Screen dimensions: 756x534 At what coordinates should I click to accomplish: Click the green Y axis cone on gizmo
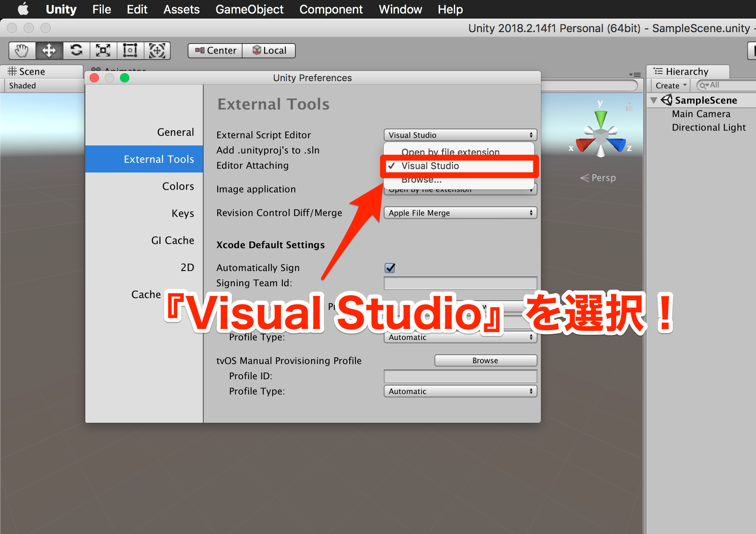point(600,118)
